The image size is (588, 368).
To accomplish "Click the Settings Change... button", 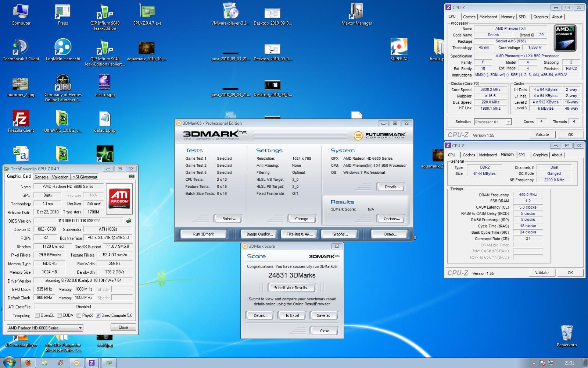I will [303, 219].
